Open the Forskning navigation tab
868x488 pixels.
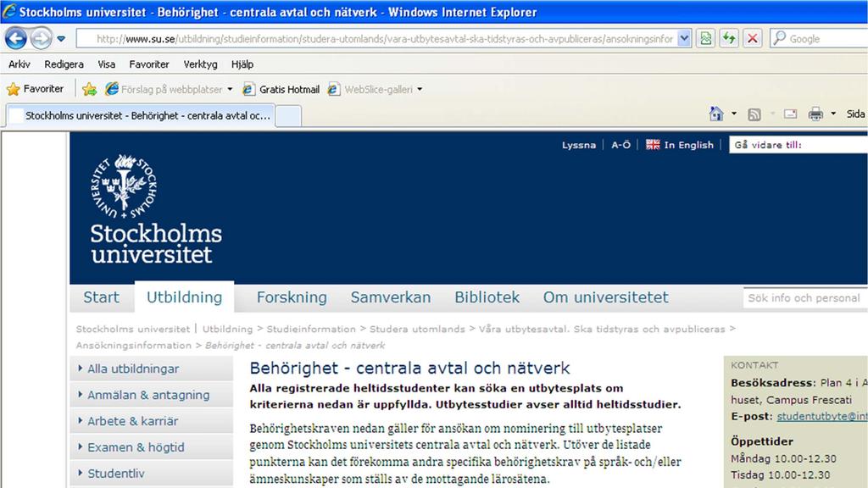pos(292,297)
